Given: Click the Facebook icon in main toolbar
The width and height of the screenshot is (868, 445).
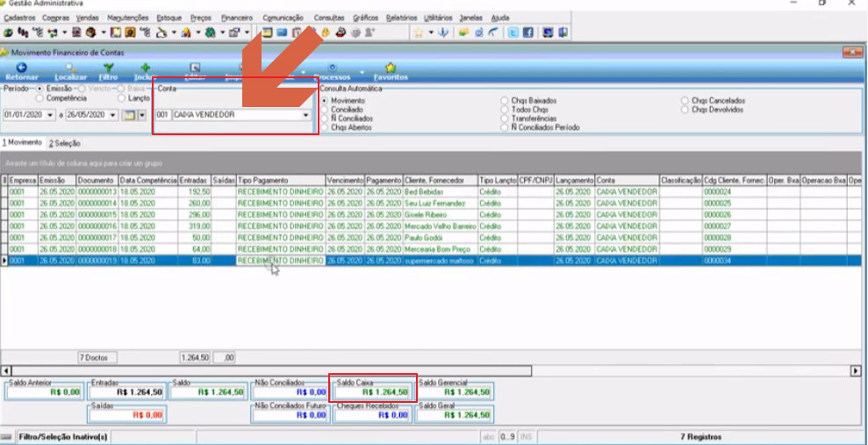Looking at the screenshot, I should [527, 32].
